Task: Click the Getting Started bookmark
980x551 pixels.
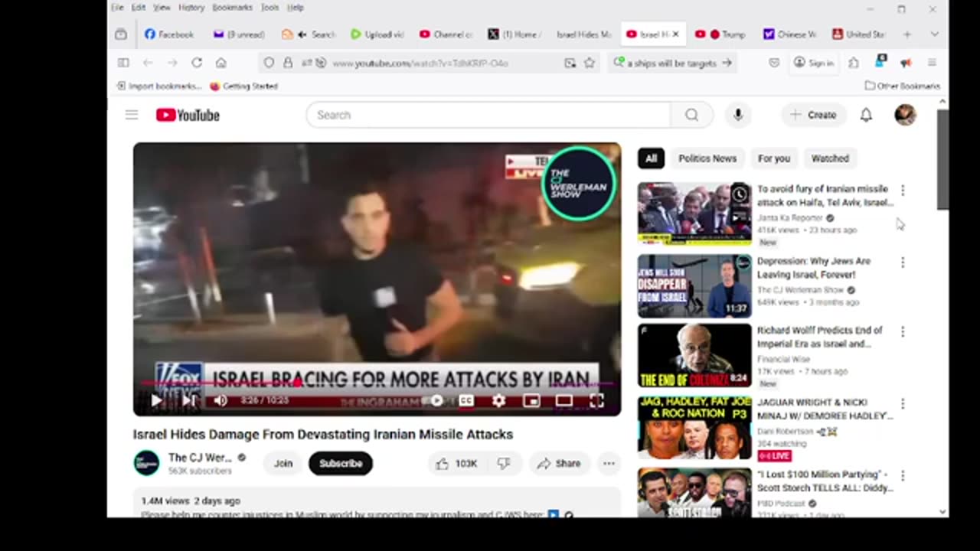Action: point(243,86)
